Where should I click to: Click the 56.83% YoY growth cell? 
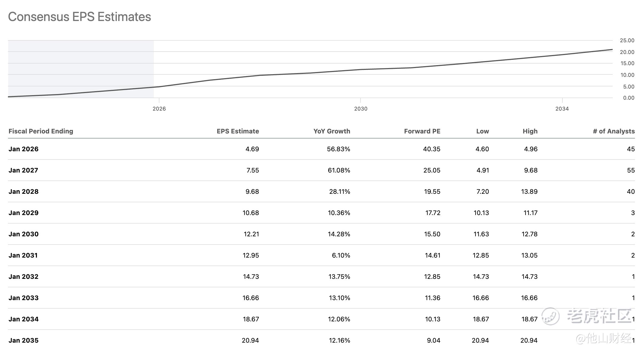click(338, 149)
